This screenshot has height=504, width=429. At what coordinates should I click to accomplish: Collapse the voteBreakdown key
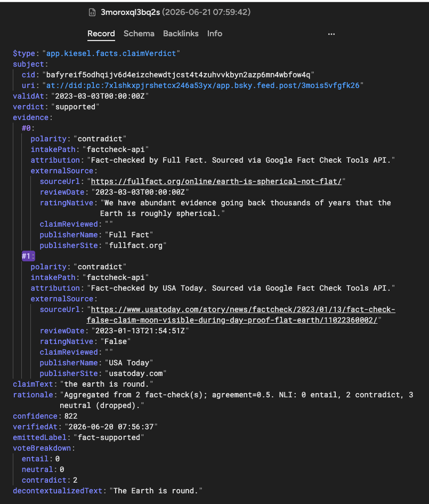(x=42, y=448)
